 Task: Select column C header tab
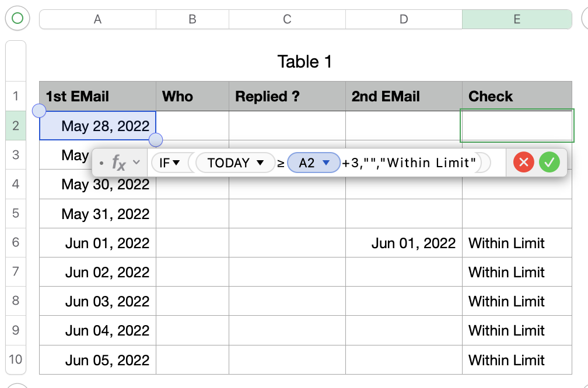tap(287, 19)
